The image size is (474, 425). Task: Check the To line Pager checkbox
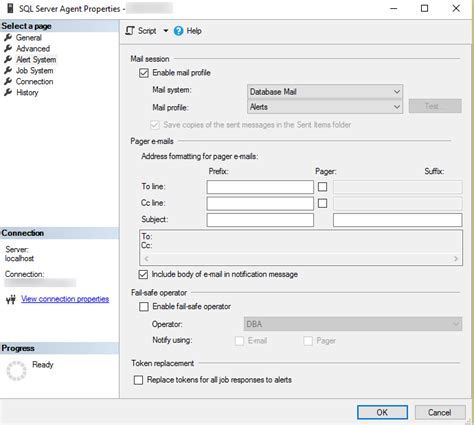[322, 187]
